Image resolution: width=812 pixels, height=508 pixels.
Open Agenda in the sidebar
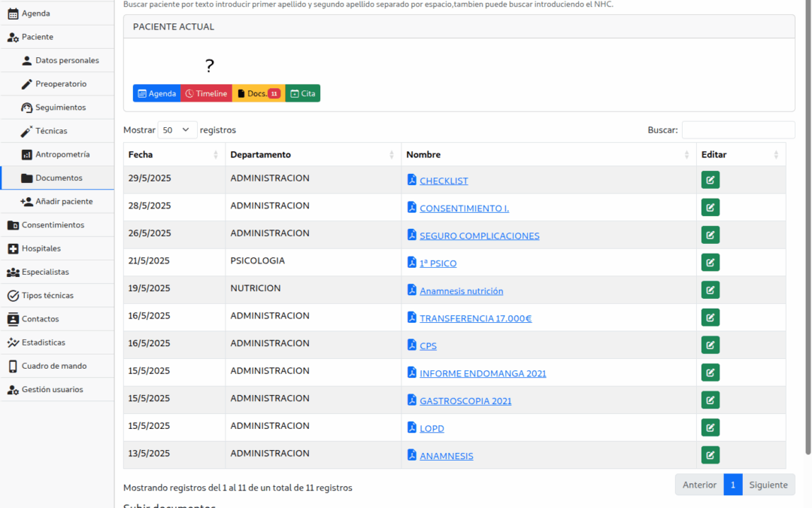click(x=57, y=14)
